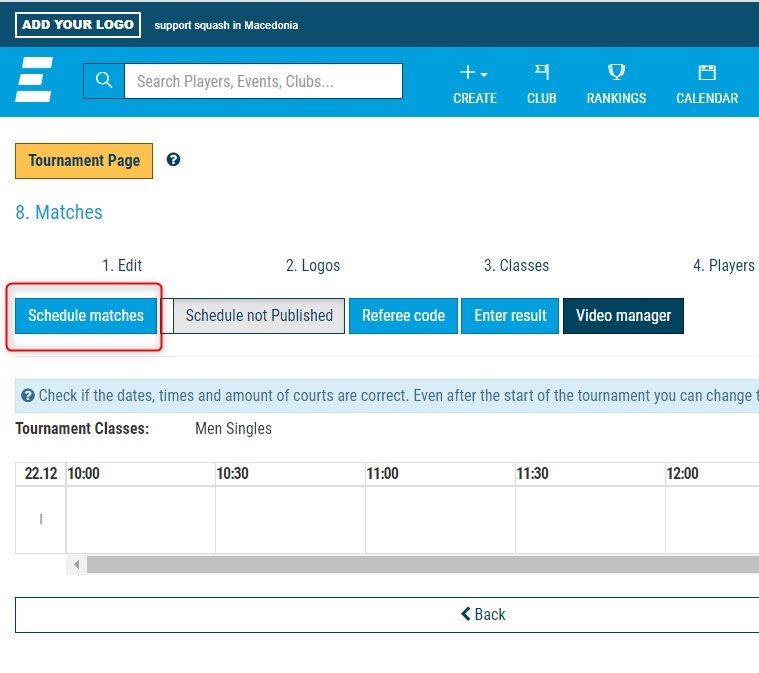Switch to the 3. Classes step

tap(516, 265)
